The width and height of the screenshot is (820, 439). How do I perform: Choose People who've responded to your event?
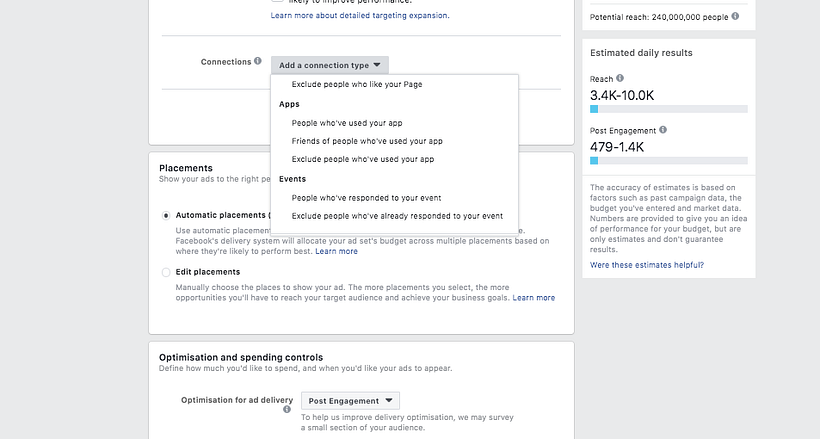pyautogui.click(x=366, y=198)
